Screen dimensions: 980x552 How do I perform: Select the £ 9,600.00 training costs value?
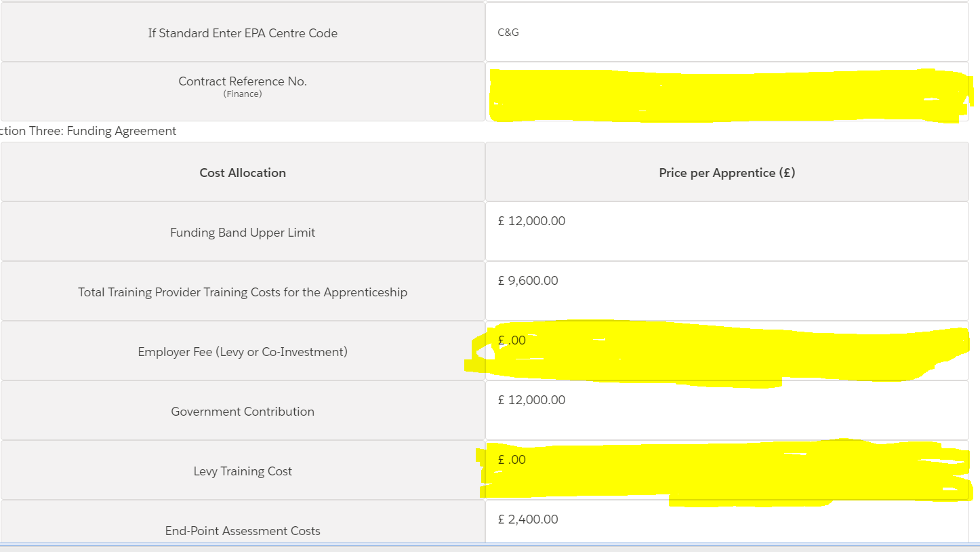tap(528, 281)
